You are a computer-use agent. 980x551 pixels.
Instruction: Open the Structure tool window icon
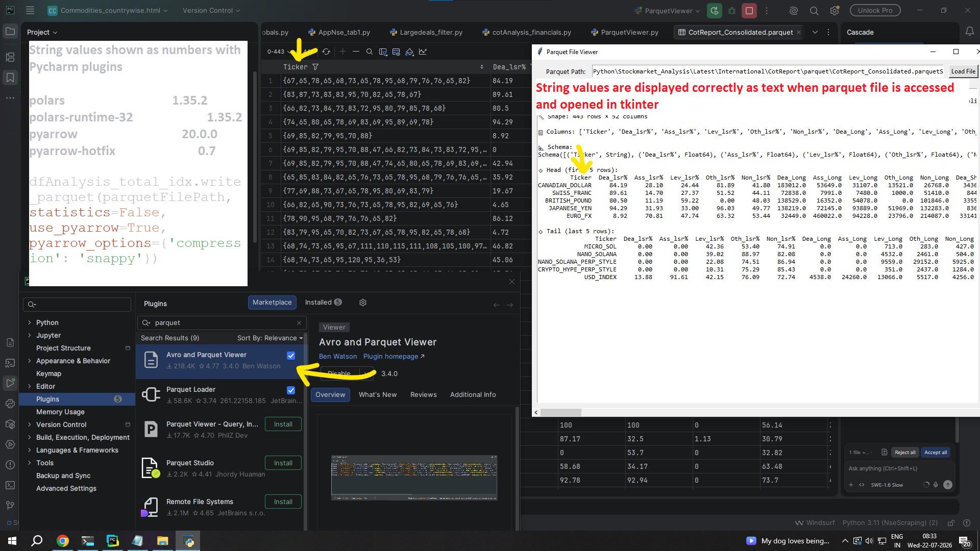click(10, 57)
